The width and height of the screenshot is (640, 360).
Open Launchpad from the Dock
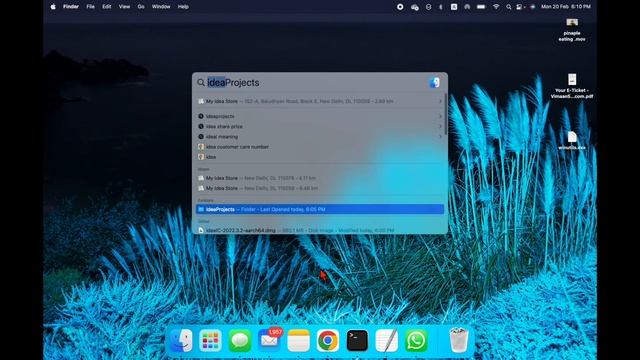(x=211, y=340)
